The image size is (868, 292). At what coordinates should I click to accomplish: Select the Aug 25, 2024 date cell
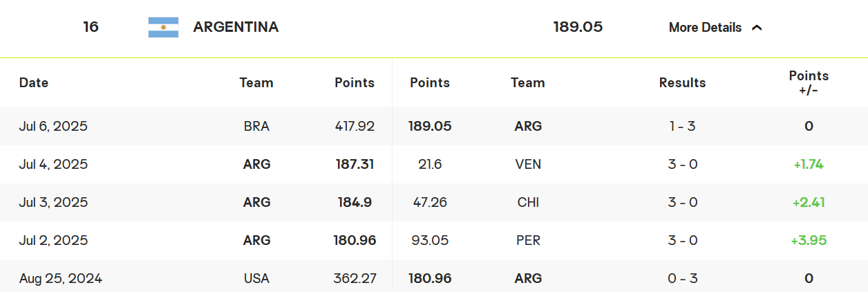point(61,279)
